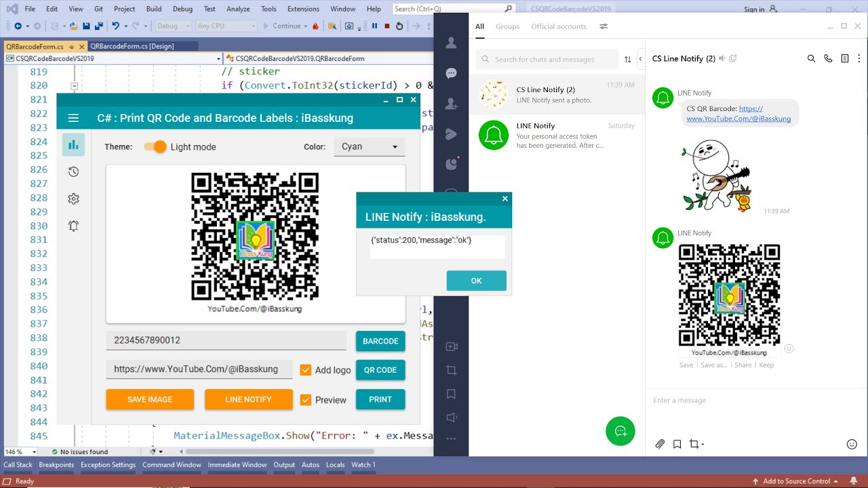Collapse the chat list with the arrow chevron

(641, 59)
